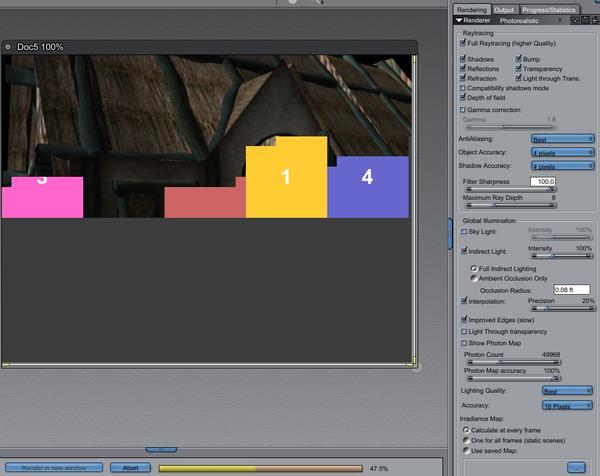This screenshot has width=600, height=476.
Task: Click the first renderer panel header icon
Action: tap(574, 20)
